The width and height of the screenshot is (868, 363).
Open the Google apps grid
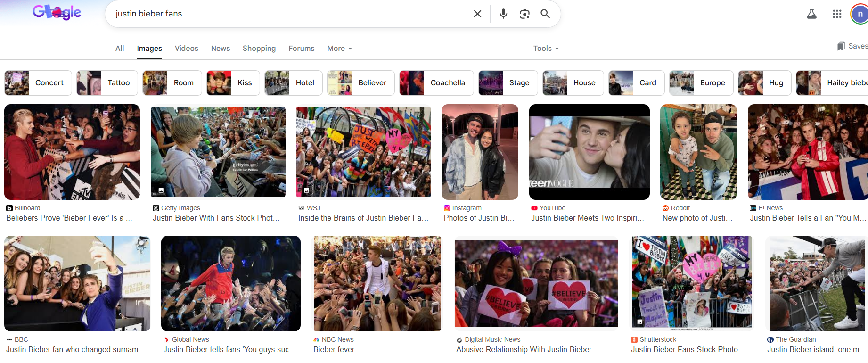[837, 14]
